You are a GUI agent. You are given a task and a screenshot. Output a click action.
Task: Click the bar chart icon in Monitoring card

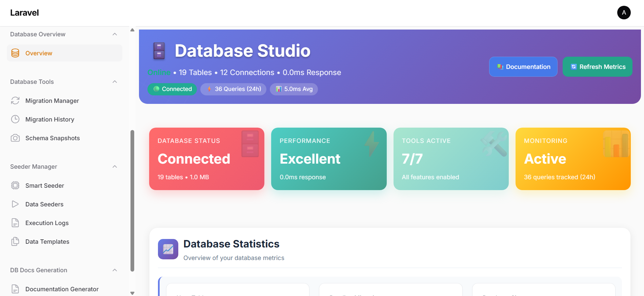pyautogui.click(x=616, y=144)
